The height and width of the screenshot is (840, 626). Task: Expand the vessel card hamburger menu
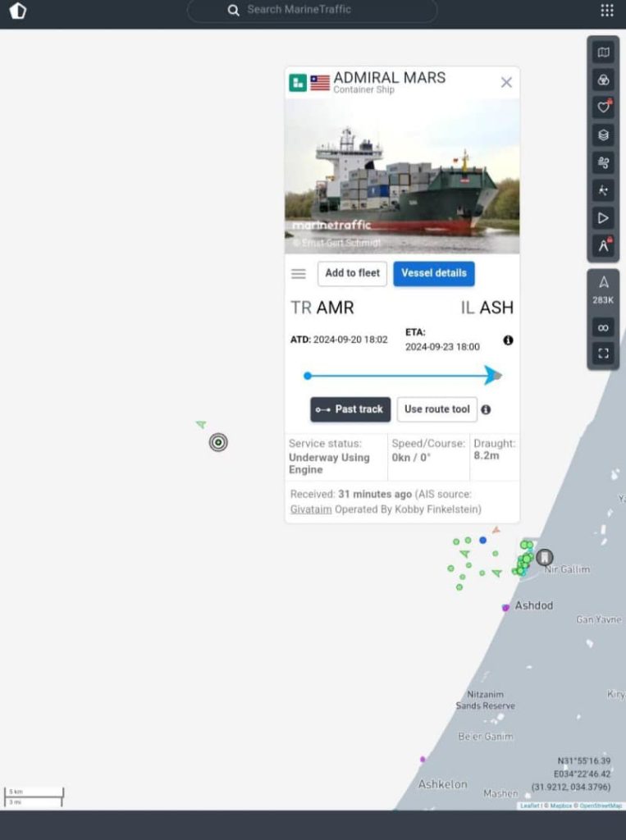tap(299, 274)
